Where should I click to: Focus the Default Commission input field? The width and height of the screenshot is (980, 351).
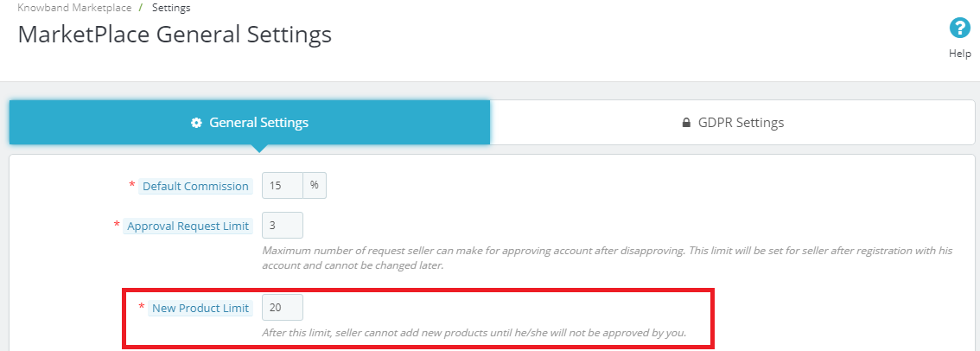pos(283,186)
